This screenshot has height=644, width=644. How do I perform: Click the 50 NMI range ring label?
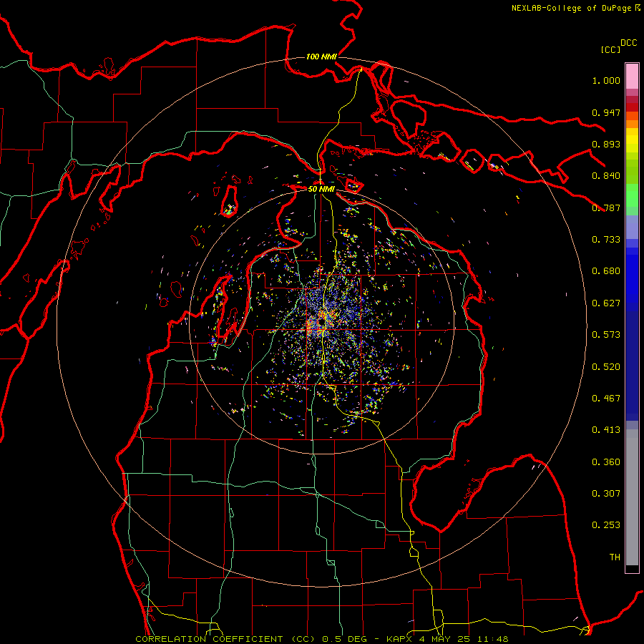point(321,190)
